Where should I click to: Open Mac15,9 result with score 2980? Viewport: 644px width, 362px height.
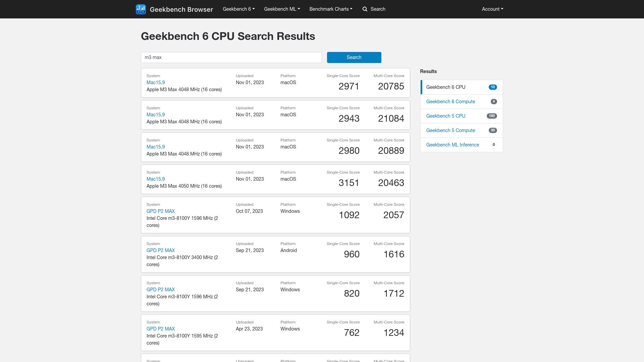pos(156,147)
